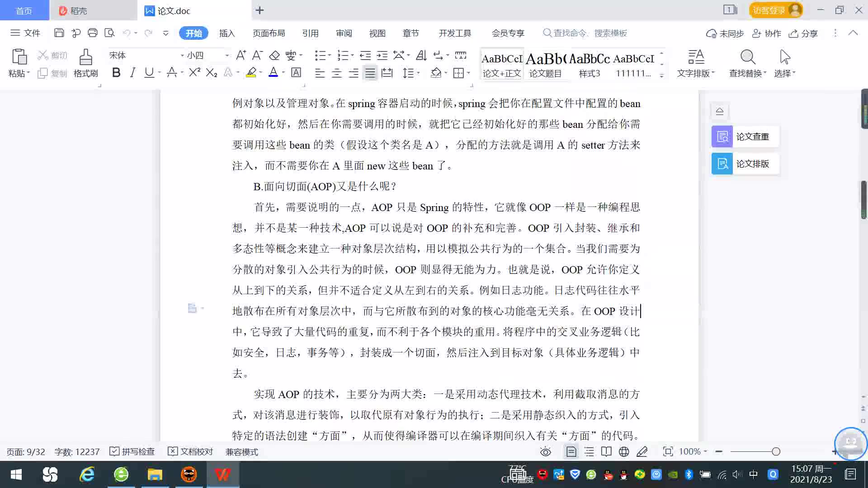The width and height of the screenshot is (868, 488).
Task: Toggle 拼写检查 in status bar
Action: [132, 451]
